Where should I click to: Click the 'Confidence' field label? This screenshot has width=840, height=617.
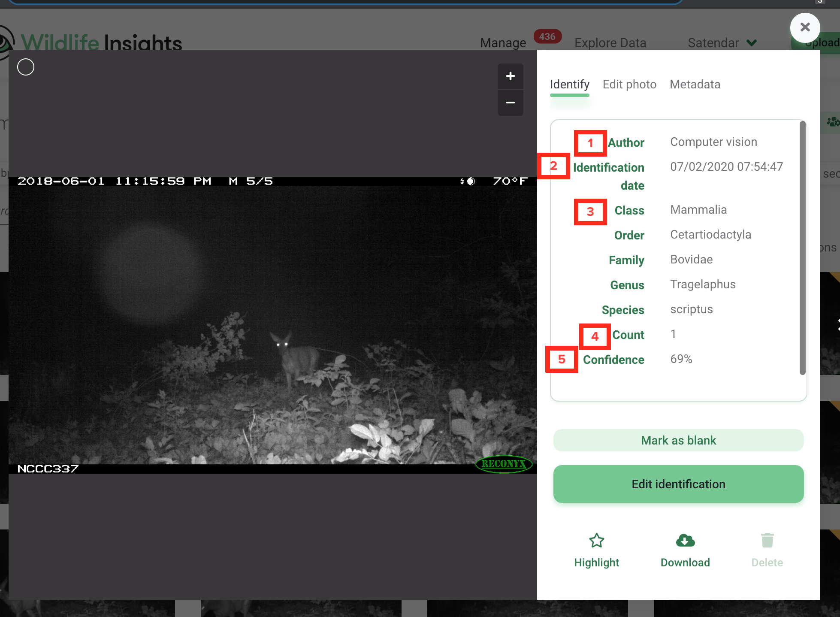tap(613, 360)
